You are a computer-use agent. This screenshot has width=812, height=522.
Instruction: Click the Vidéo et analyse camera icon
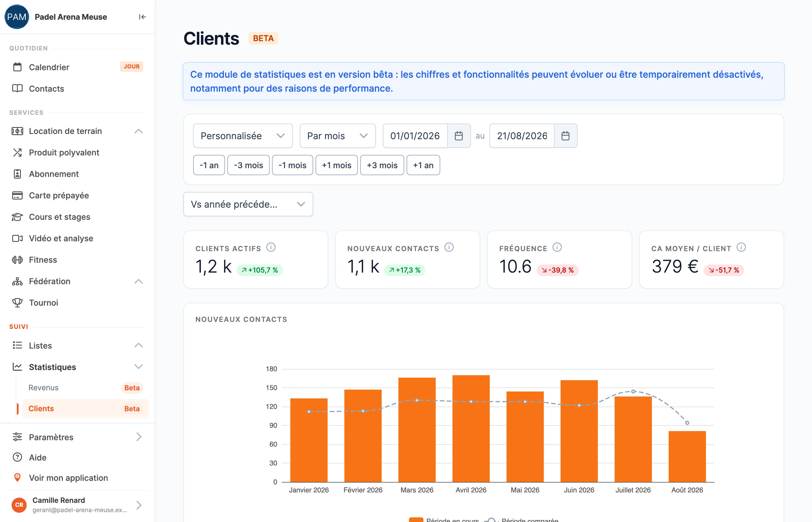point(17,238)
